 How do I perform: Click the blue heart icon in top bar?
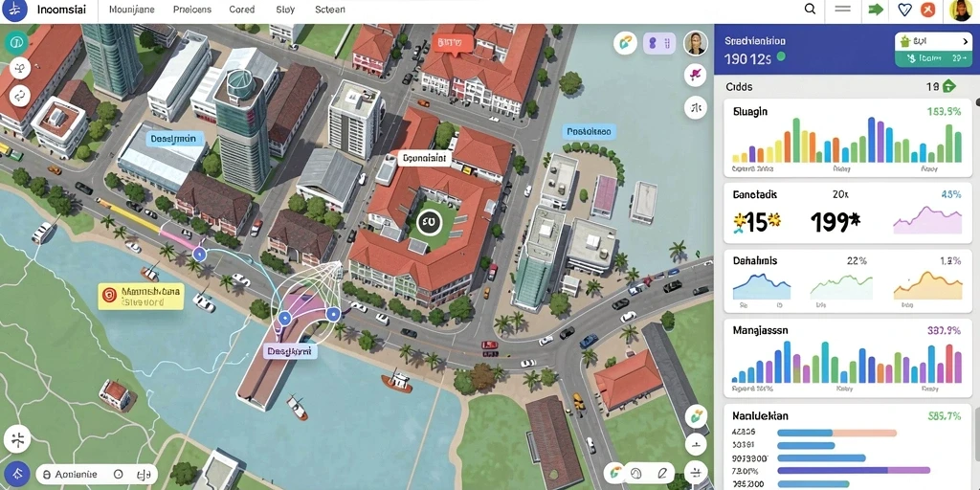(x=904, y=10)
